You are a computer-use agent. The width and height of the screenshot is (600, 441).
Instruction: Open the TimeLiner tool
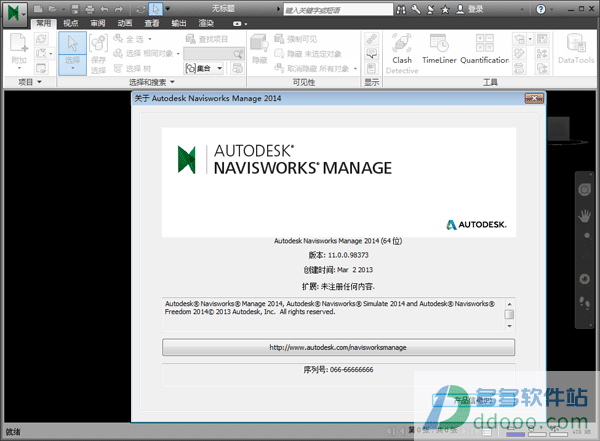coord(439,49)
